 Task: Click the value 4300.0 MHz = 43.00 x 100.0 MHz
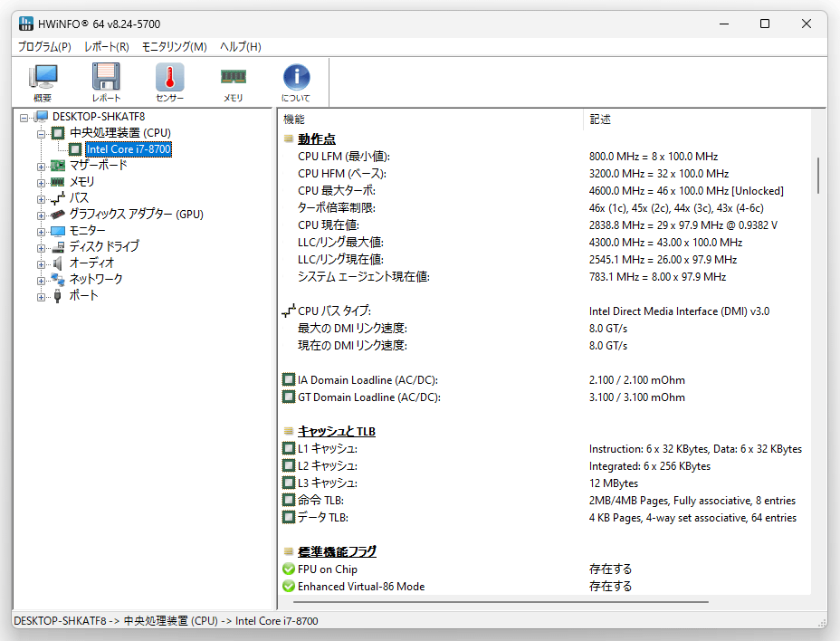[666, 243]
